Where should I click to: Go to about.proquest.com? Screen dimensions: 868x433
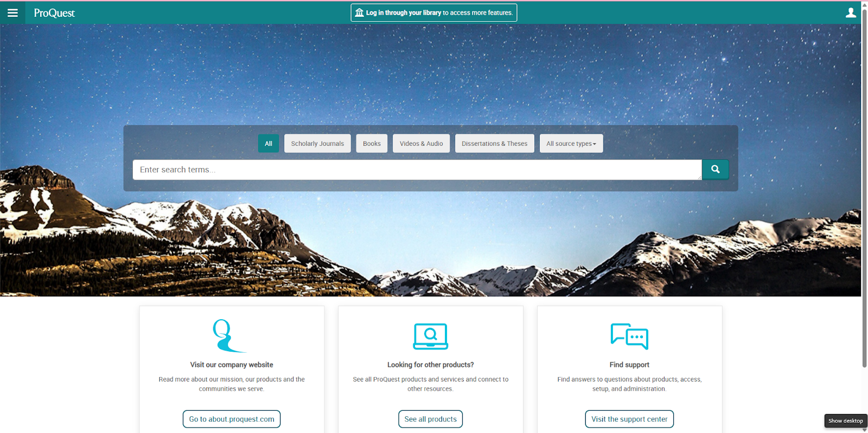pos(232,419)
